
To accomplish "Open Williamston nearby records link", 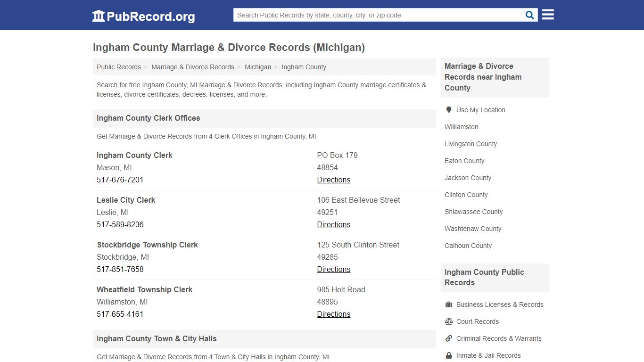I will point(461,127).
